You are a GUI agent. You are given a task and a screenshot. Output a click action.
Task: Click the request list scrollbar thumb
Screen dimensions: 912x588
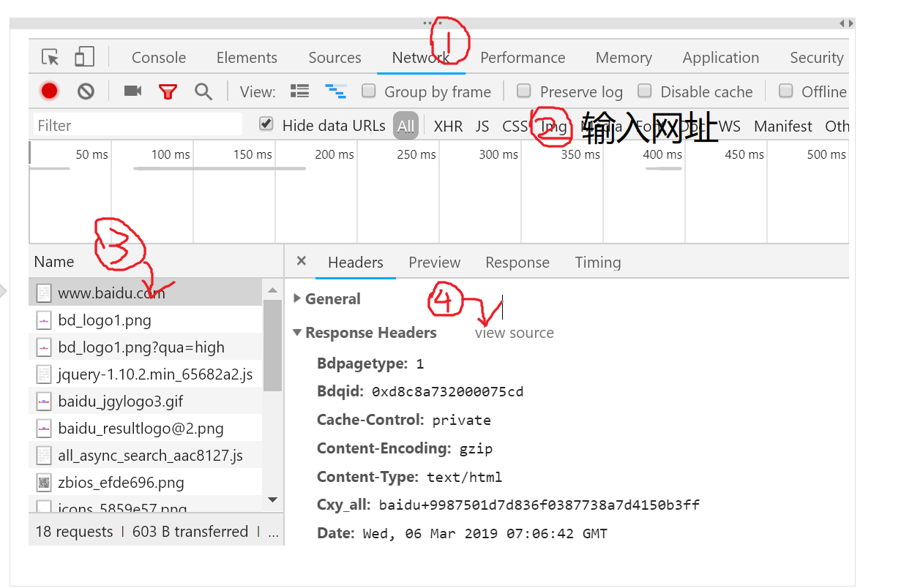tap(272, 345)
